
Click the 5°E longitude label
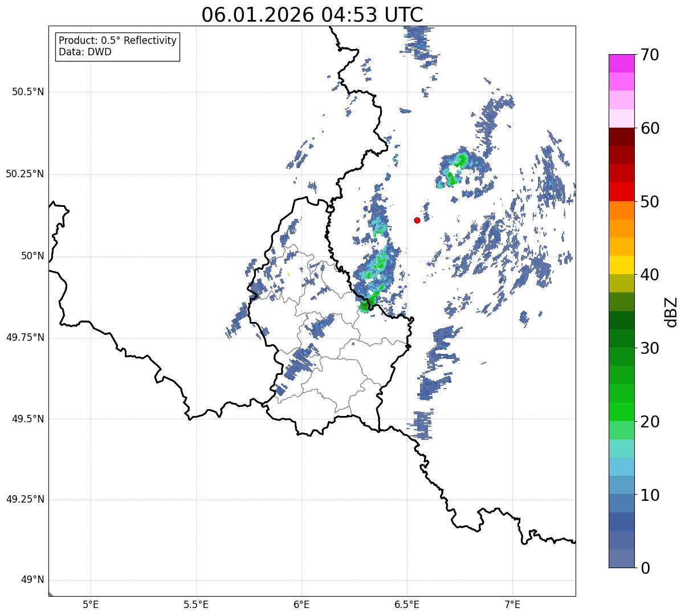[91, 604]
